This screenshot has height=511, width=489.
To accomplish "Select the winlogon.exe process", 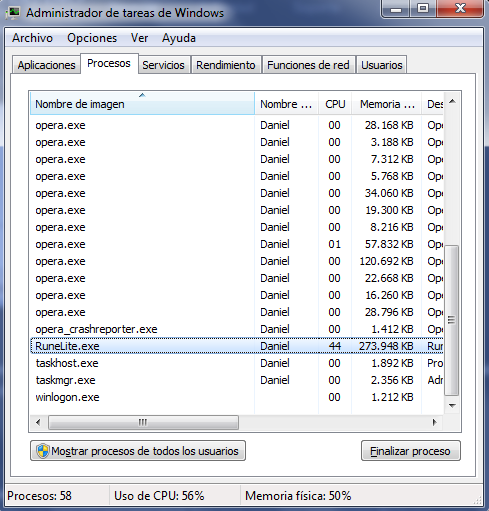I will tap(237, 397).
